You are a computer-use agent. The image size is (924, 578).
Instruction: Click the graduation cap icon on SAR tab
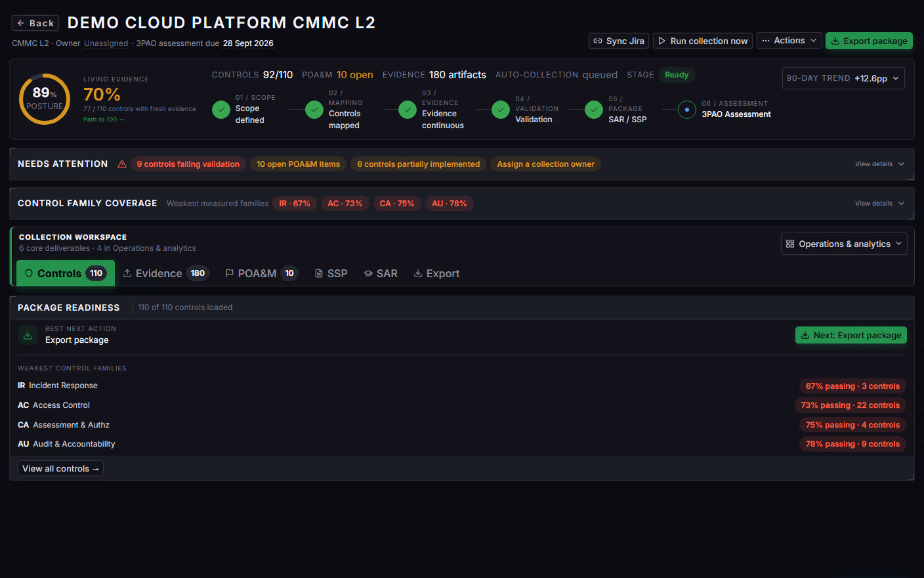point(368,273)
